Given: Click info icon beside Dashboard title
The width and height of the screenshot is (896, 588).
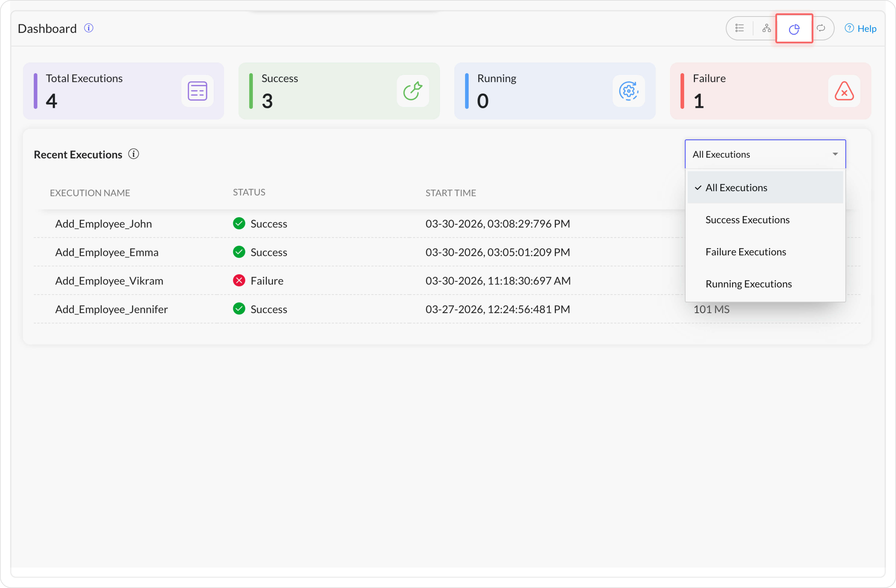Looking at the screenshot, I should [x=88, y=28].
